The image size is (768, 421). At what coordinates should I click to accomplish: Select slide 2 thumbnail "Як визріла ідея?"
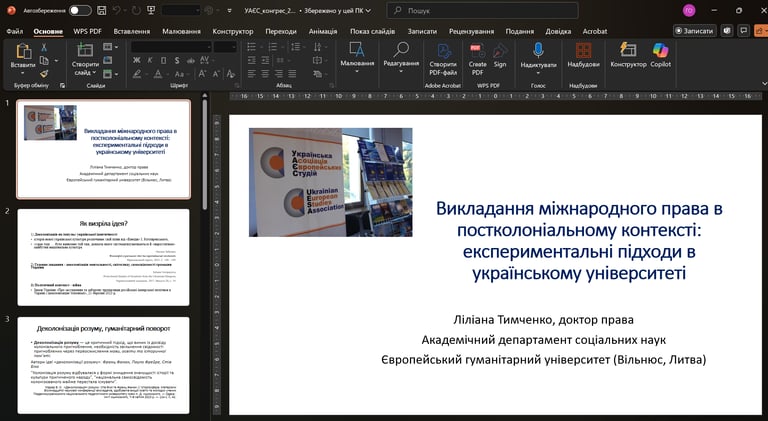103,256
